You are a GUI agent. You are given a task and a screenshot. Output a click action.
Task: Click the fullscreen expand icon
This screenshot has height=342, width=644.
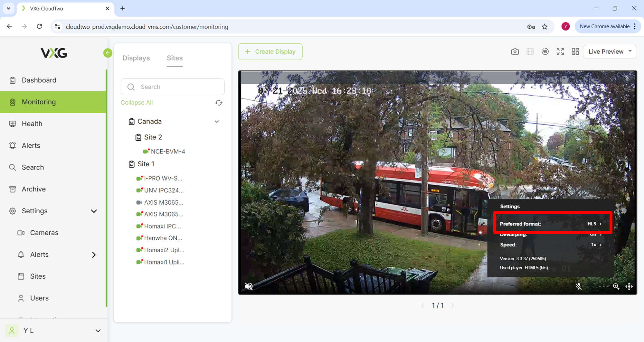pos(560,51)
